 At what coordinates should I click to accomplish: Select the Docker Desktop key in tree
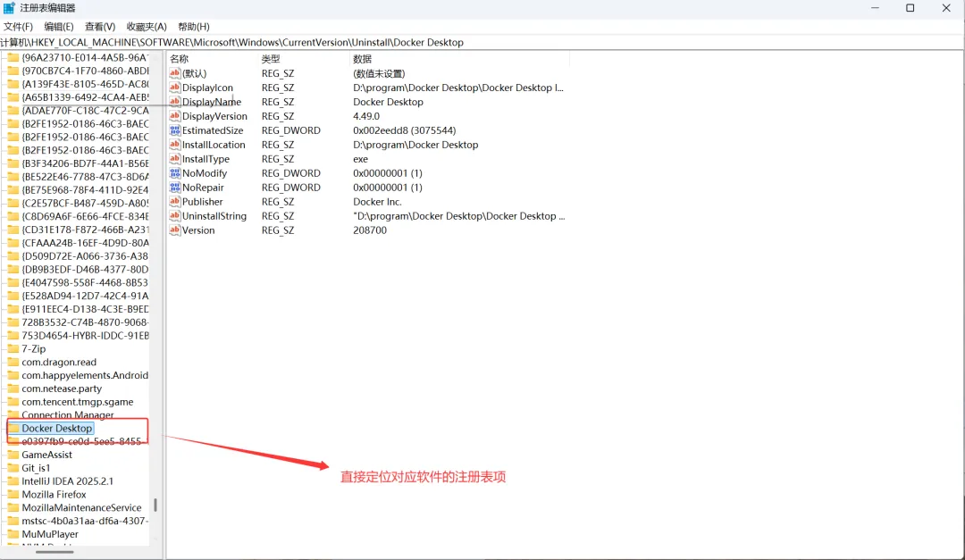[x=56, y=429]
